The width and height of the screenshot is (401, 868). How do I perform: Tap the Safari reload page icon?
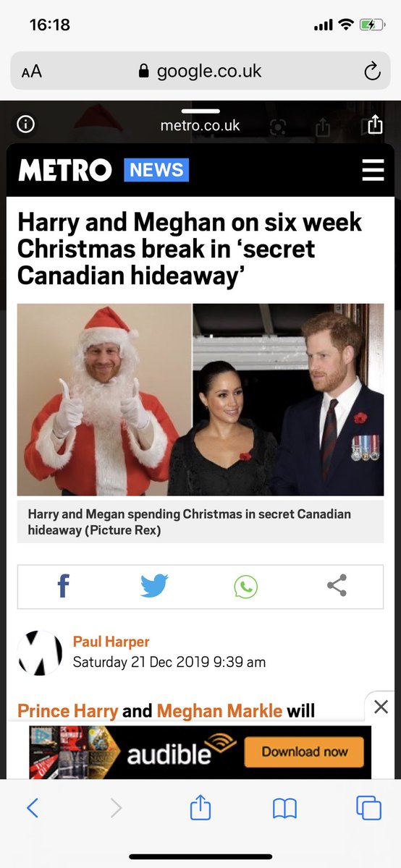(372, 71)
